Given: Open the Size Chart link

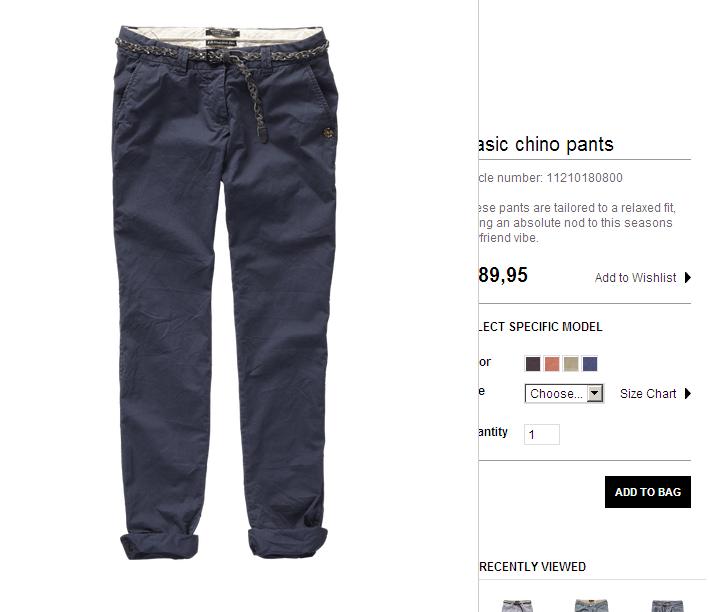Looking at the screenshot, I should coord(648,394).
